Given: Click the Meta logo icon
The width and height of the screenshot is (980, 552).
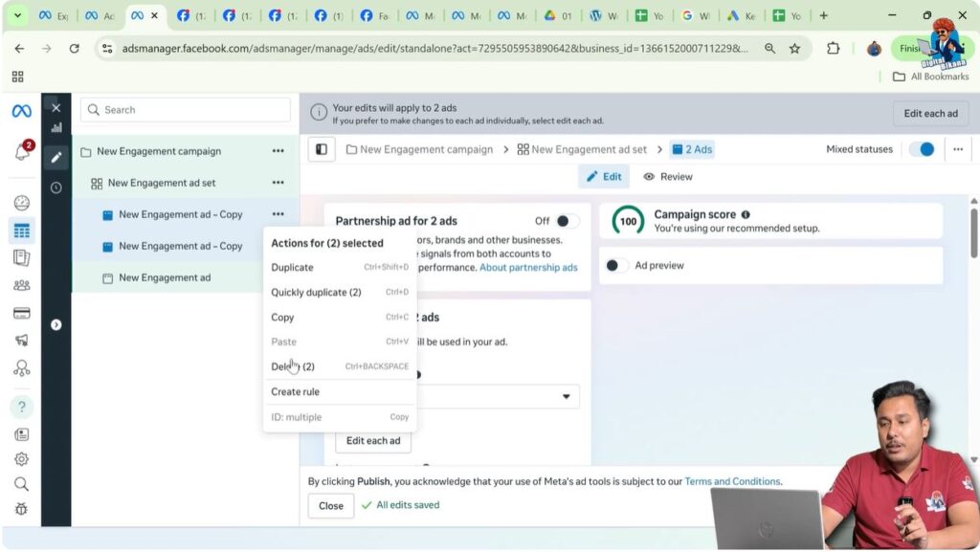Looking at the screenshot, I should [x=21, y=111].
